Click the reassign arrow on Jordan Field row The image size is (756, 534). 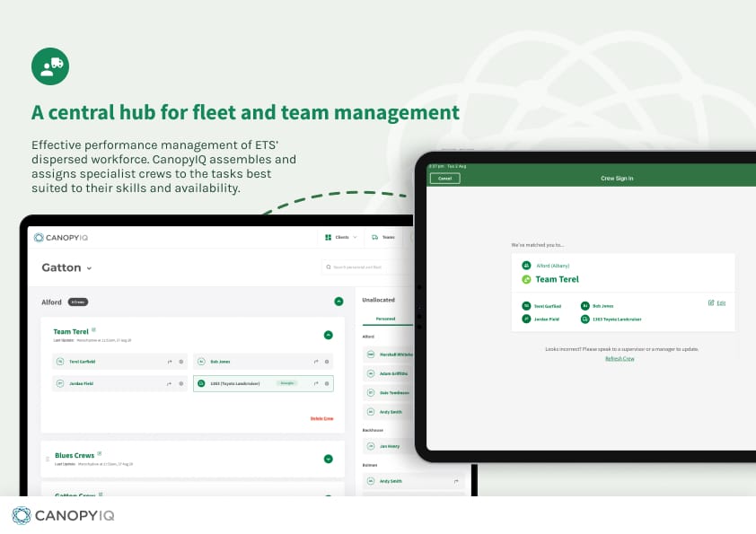(x=169, y=383)
